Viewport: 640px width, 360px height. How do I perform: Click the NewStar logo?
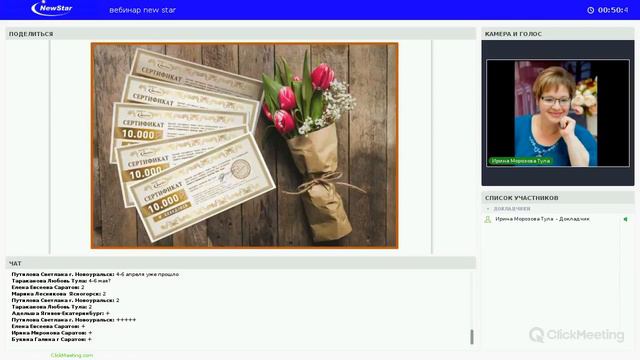coord(52,9)
